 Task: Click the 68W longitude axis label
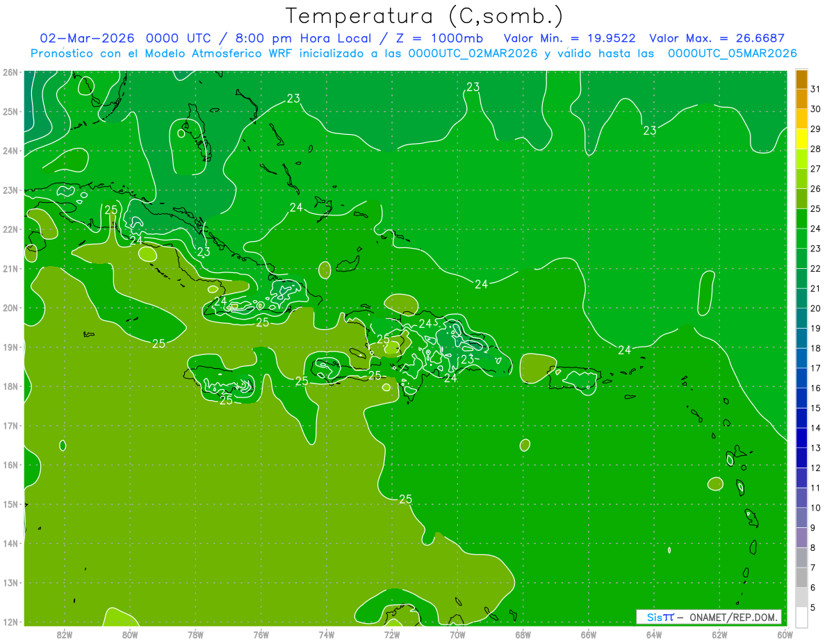point(523,634)
